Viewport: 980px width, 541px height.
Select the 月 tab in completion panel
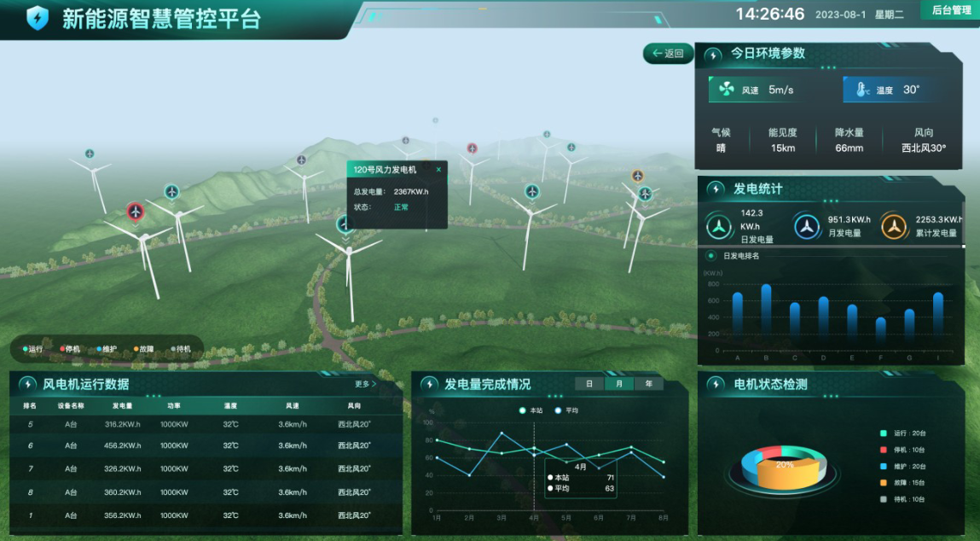(618, 384)
